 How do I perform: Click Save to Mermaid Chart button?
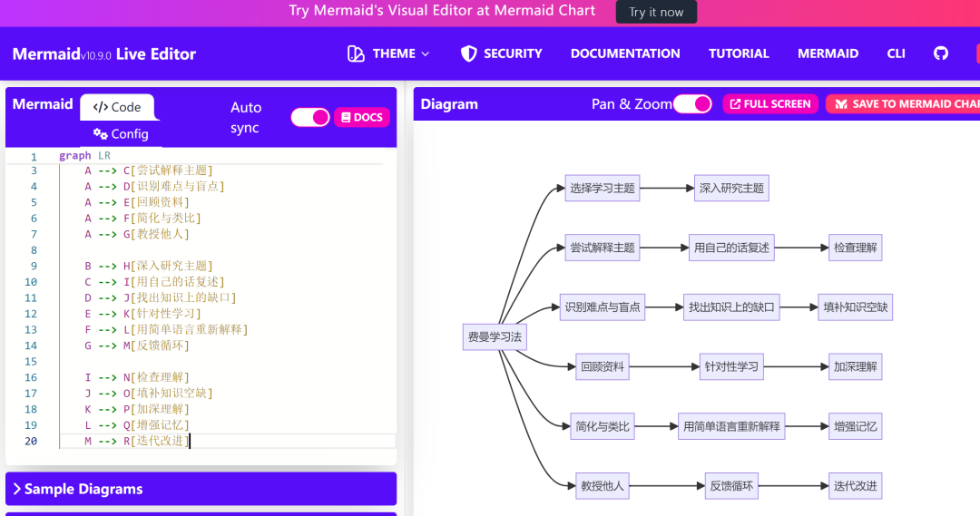tap(903, 103)
